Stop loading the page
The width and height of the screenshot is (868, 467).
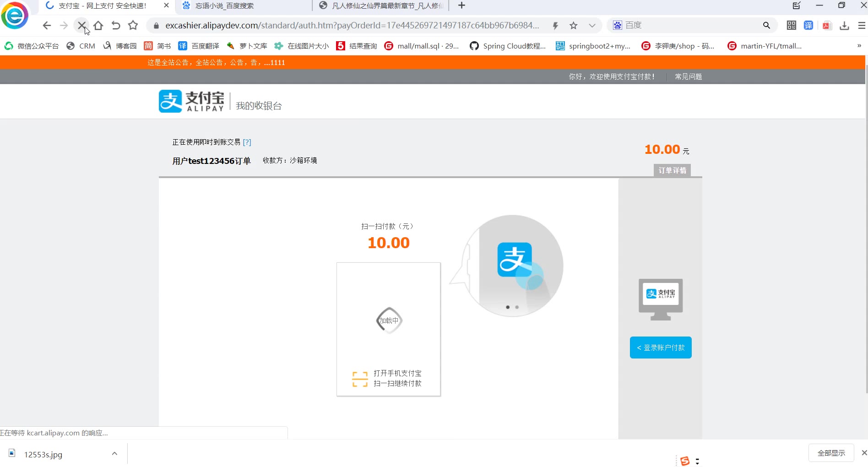pos(81,26)
